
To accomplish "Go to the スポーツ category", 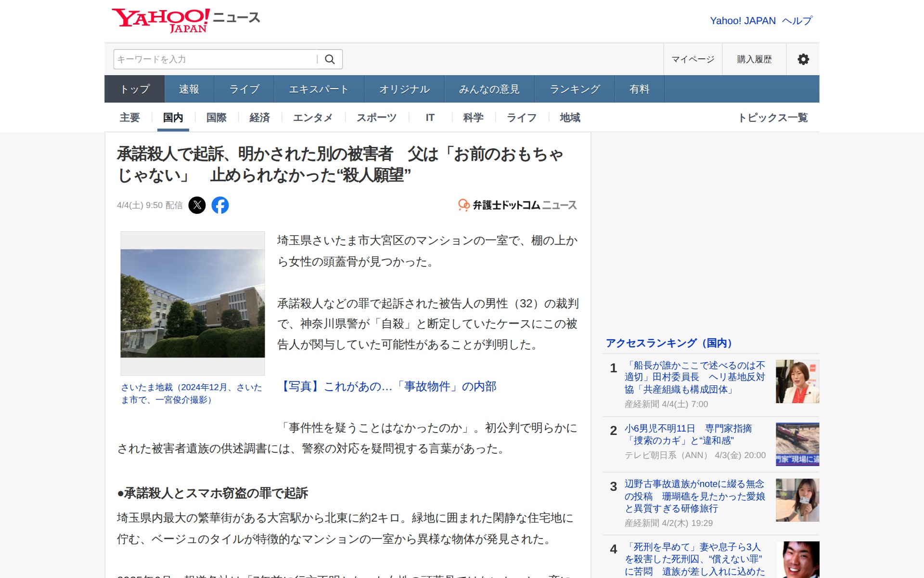I will [x=376, y=118].
